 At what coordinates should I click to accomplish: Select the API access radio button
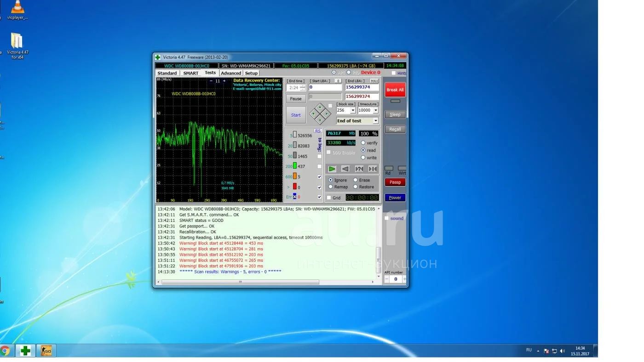point(334,73)
